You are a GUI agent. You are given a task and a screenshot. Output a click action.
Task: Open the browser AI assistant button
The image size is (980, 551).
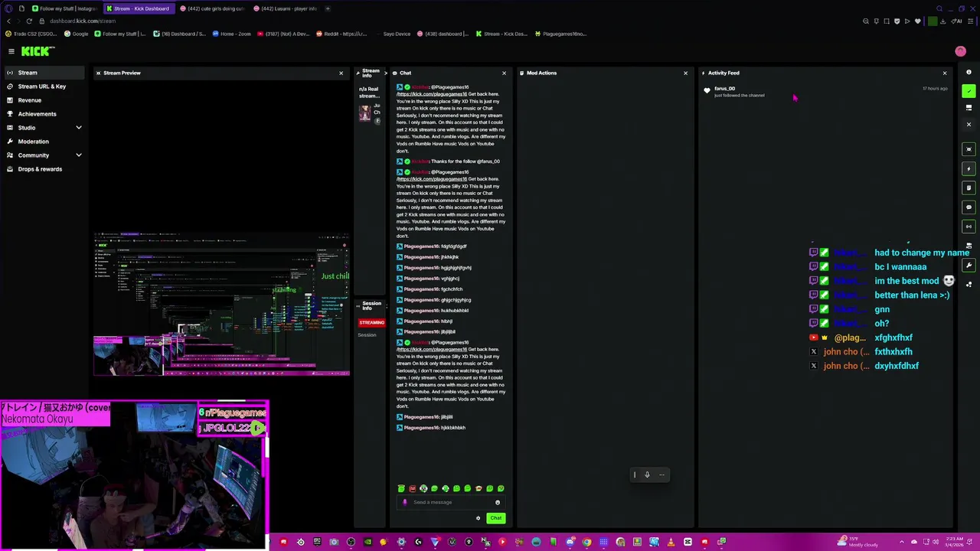(x=958, y=21)
